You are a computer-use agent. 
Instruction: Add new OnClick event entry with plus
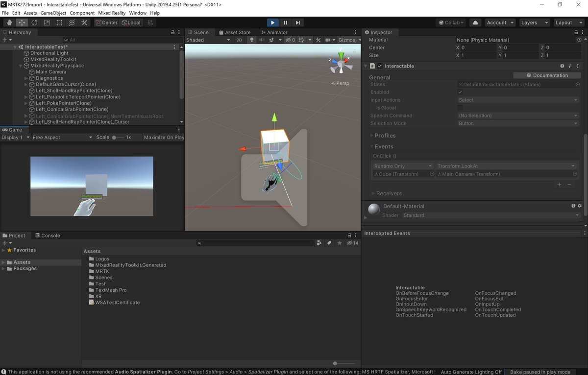click(559, 185)
